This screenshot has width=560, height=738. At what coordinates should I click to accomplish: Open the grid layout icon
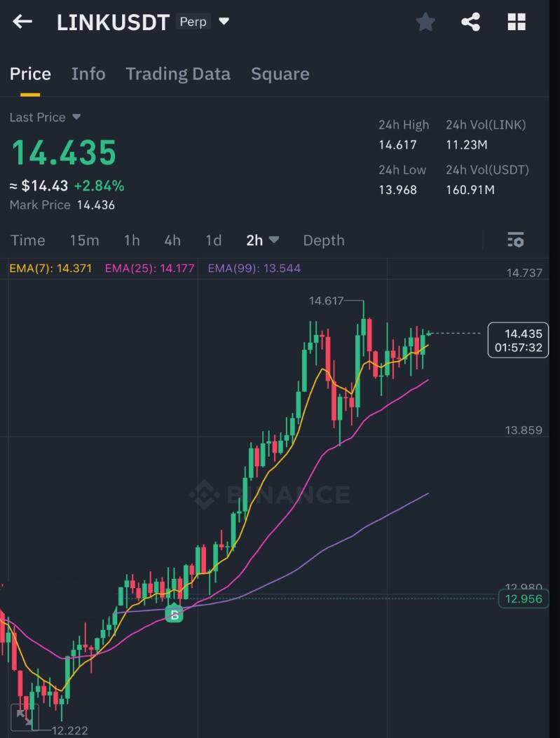tap(517, 22)
